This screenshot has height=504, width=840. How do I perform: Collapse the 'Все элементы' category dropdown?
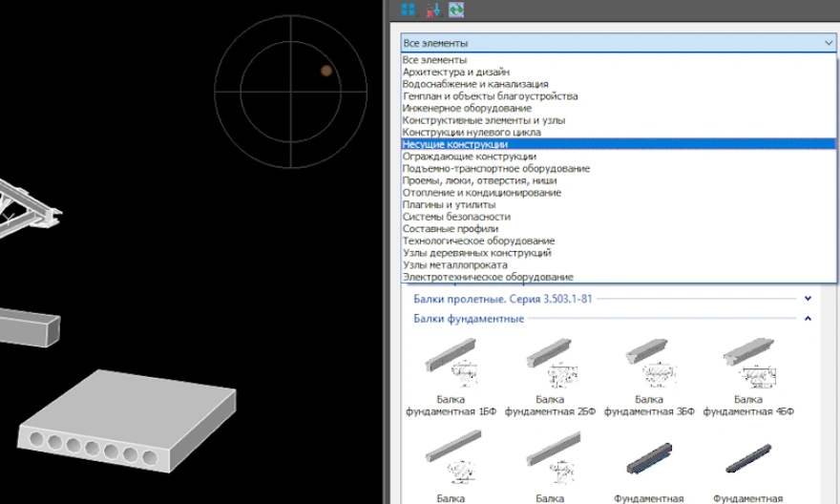(x=827, y=43)
